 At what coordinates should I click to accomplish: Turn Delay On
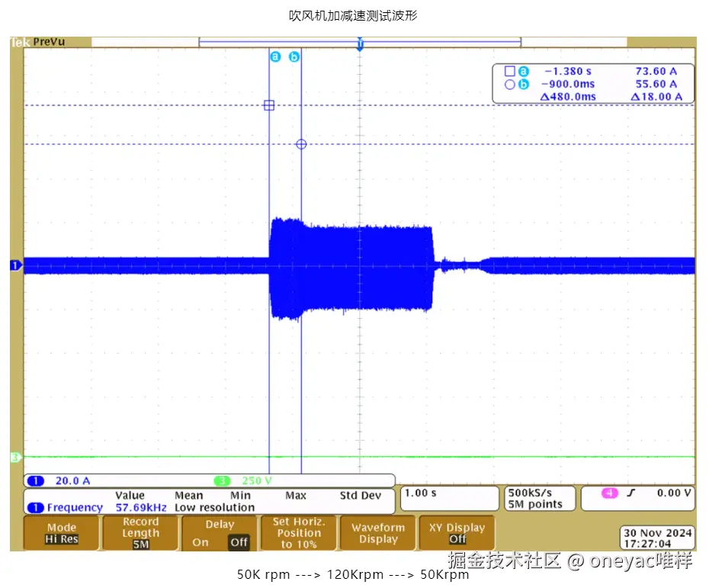201,542
